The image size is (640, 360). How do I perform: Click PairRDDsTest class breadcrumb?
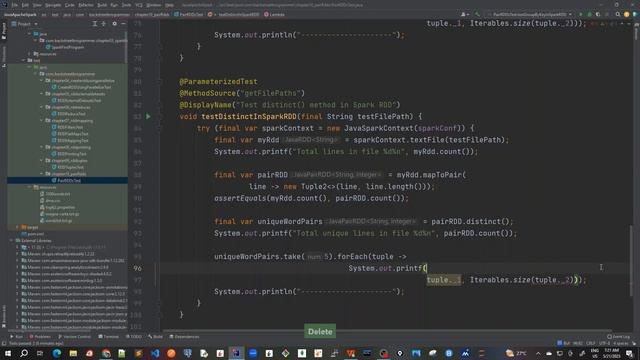pyautogui.click(x=188, y=14)
